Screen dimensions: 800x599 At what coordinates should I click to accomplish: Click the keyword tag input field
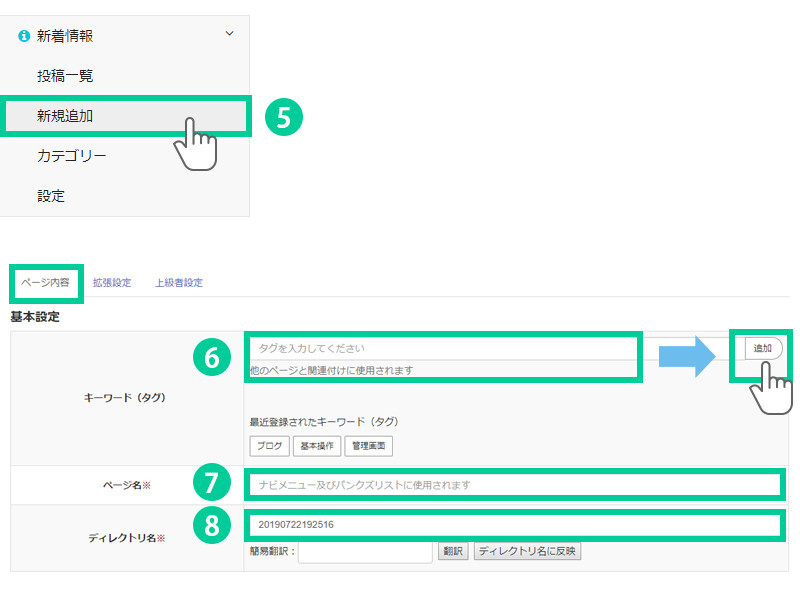(442, 348)
